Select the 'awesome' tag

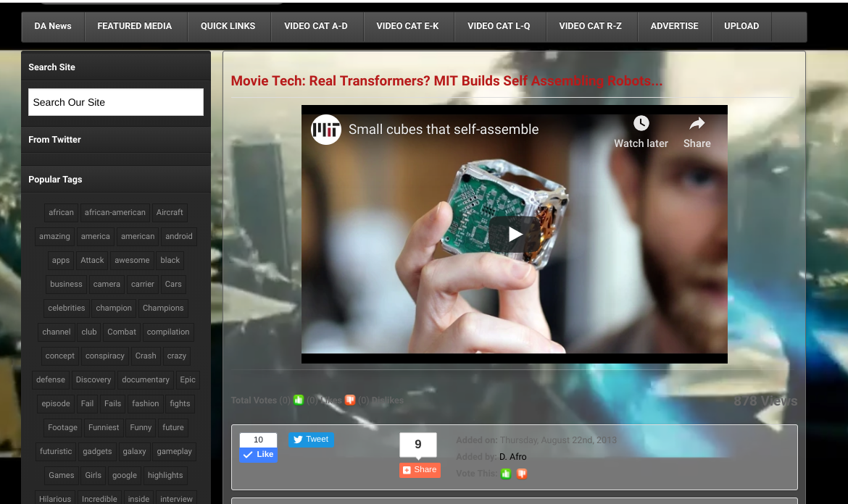coord(132,261)
